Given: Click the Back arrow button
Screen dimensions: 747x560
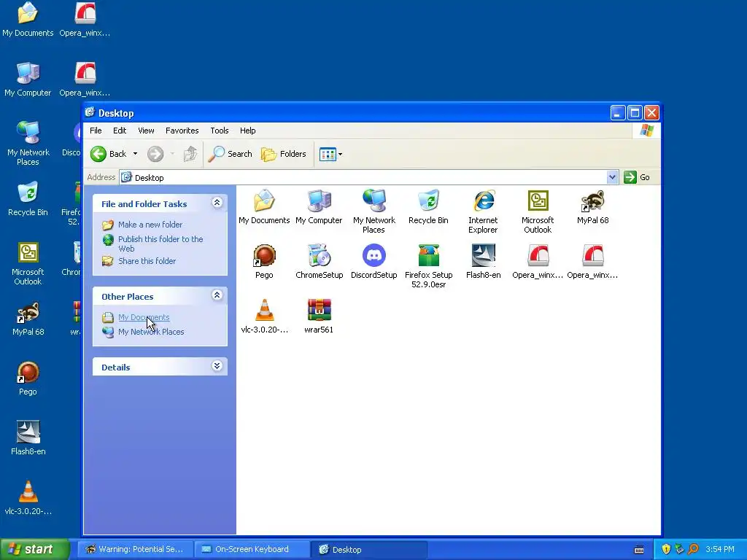Looking at the screenshot, I should coord(109,154).
